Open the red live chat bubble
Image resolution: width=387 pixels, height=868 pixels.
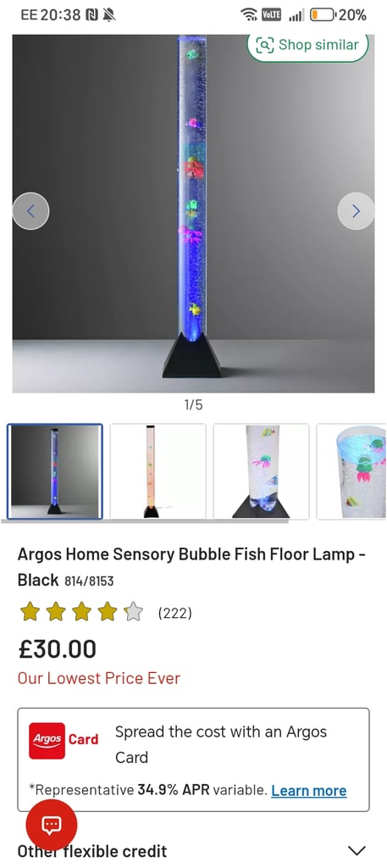click(x=52, y=826)
